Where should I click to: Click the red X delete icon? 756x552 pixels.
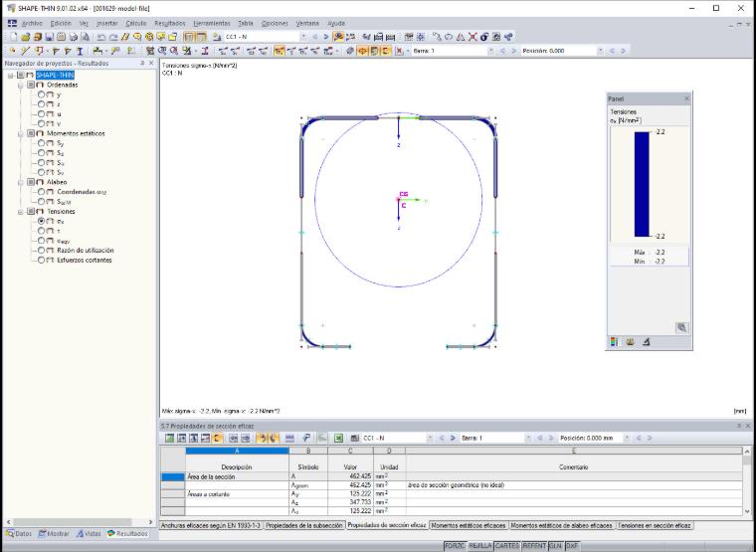click(472, 37)
